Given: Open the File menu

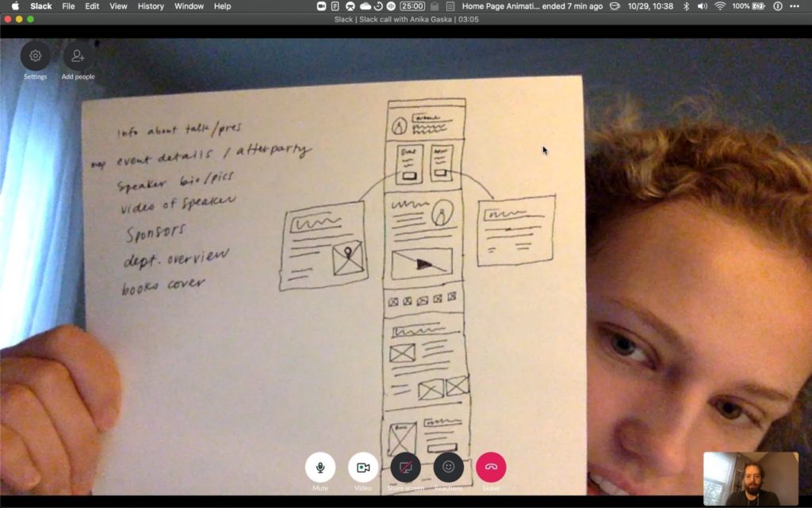Looking at the screenshot, I should point(69,6).
